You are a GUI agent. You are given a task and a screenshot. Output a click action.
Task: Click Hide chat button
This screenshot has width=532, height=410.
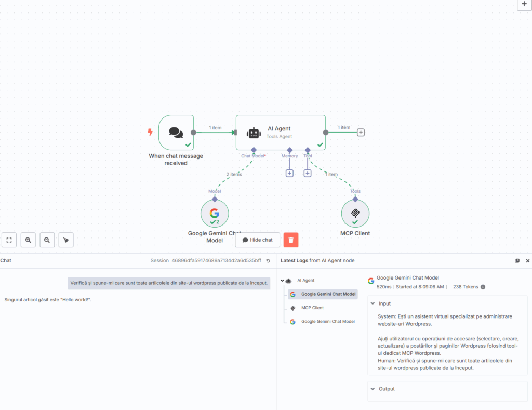[x=258, y=240]
